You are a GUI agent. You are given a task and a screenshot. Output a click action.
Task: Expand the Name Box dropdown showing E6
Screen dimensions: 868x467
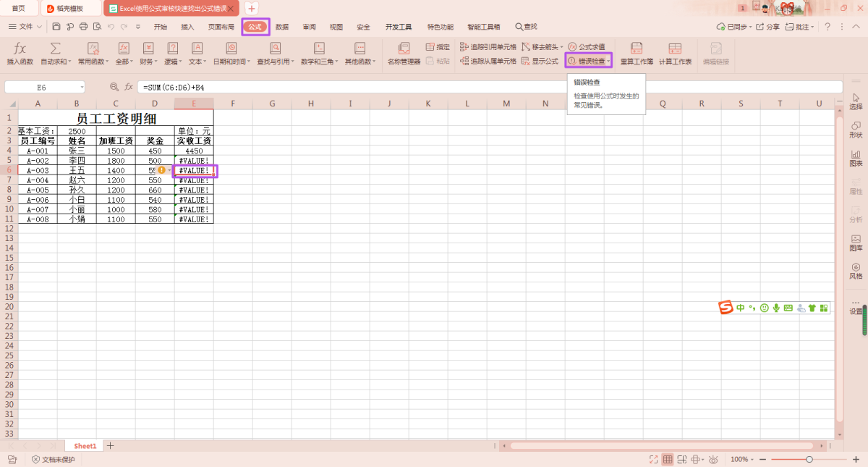(x=82, y=87)
